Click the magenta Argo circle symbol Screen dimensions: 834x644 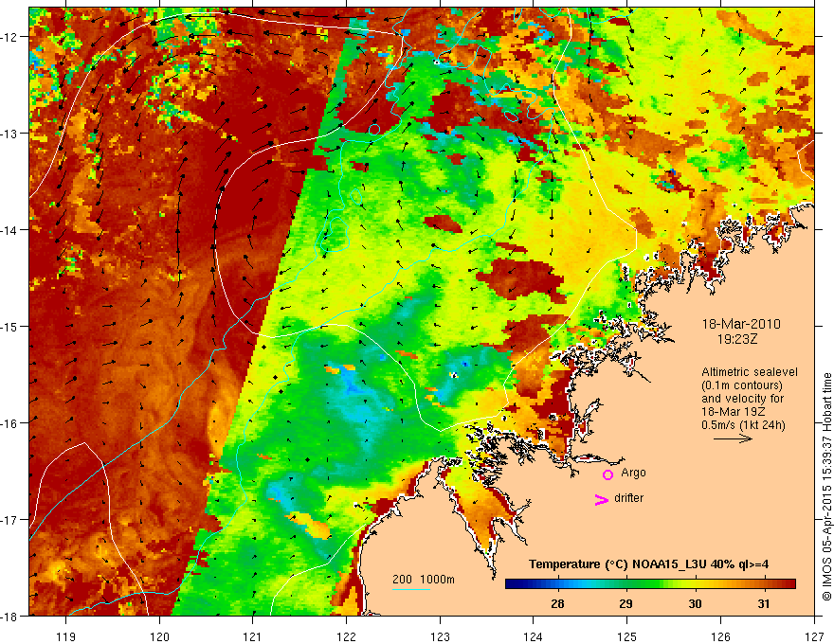click(x=607, y=474)
